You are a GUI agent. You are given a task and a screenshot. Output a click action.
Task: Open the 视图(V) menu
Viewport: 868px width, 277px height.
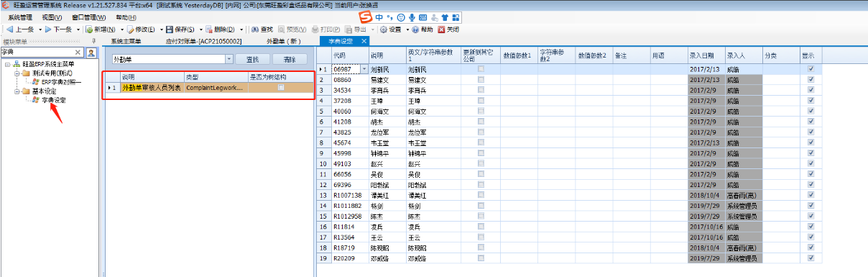click(52, 17)
